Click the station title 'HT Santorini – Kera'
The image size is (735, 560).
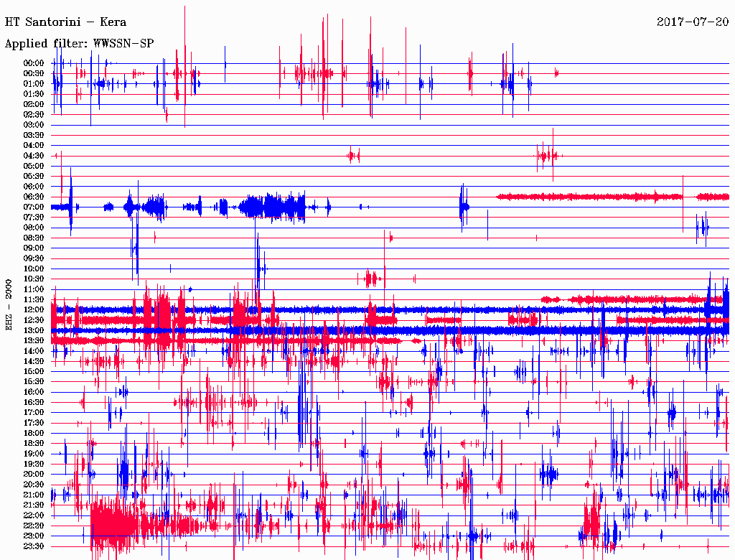click(65, 22)
